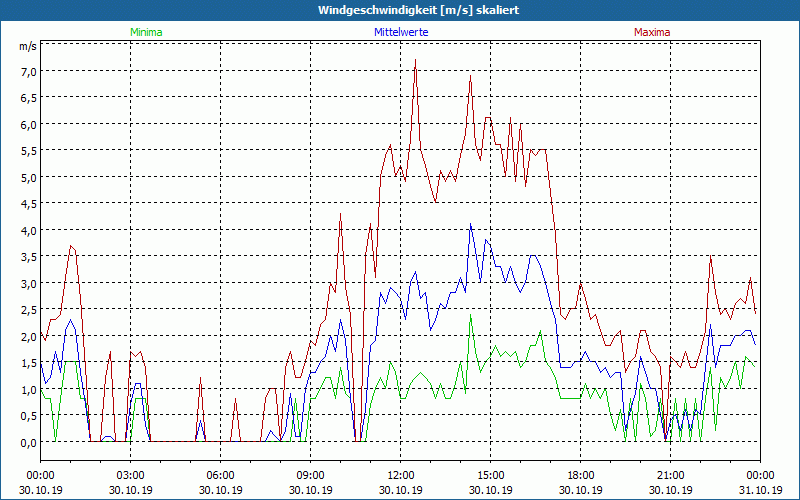
Task: Click the 3,5 y-axis value
Action: tap(28, 257)
